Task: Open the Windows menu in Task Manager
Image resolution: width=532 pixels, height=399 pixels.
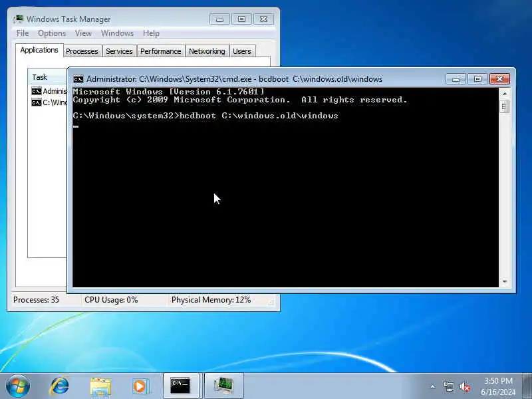Action: (118, 33)
